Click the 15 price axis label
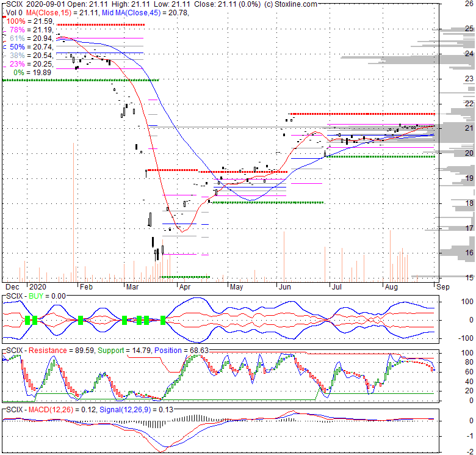 (x=469, y=277)
